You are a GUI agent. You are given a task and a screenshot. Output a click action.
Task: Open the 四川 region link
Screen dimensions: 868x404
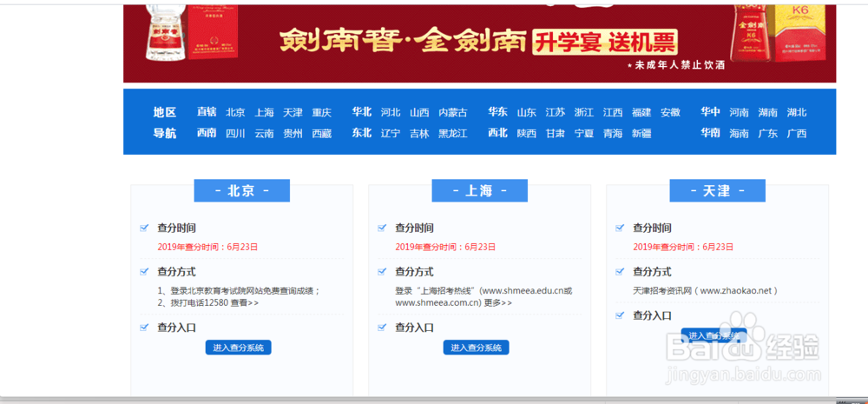[x=235, y=134]
